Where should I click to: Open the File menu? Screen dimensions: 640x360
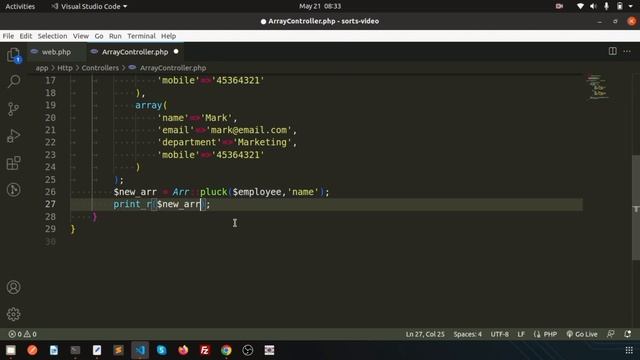tap(8, 36)
